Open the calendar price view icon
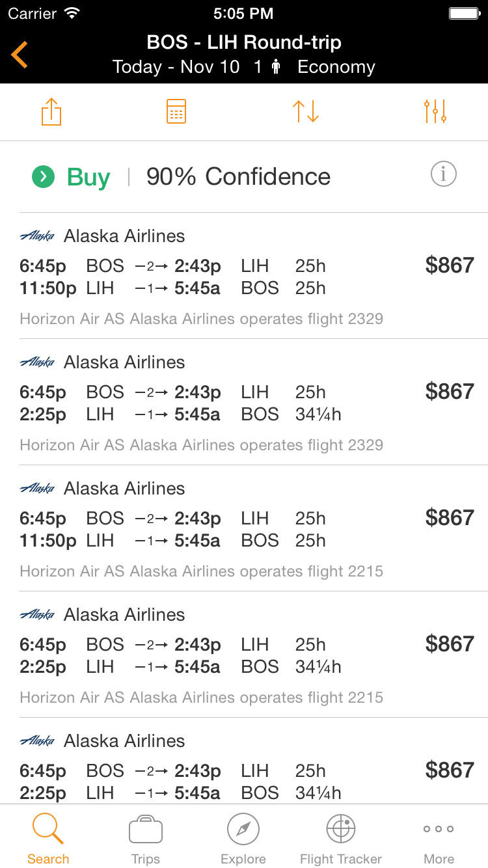The width and height of the screenshot is (488, 868). click(176, 111)
